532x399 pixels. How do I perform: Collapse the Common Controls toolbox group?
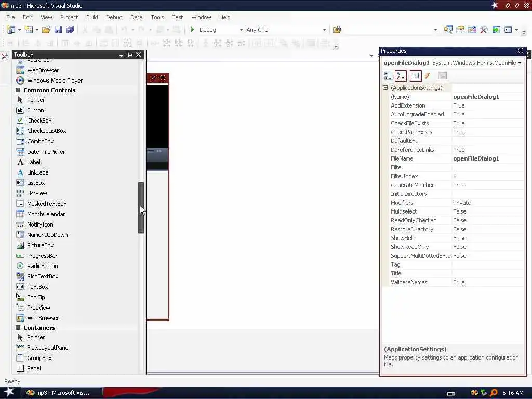tap(18, 90)
